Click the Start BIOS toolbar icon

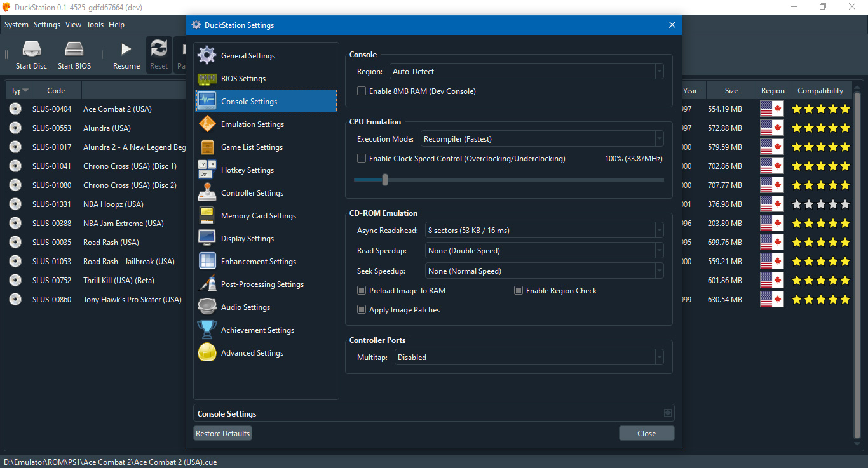point(74,55)
